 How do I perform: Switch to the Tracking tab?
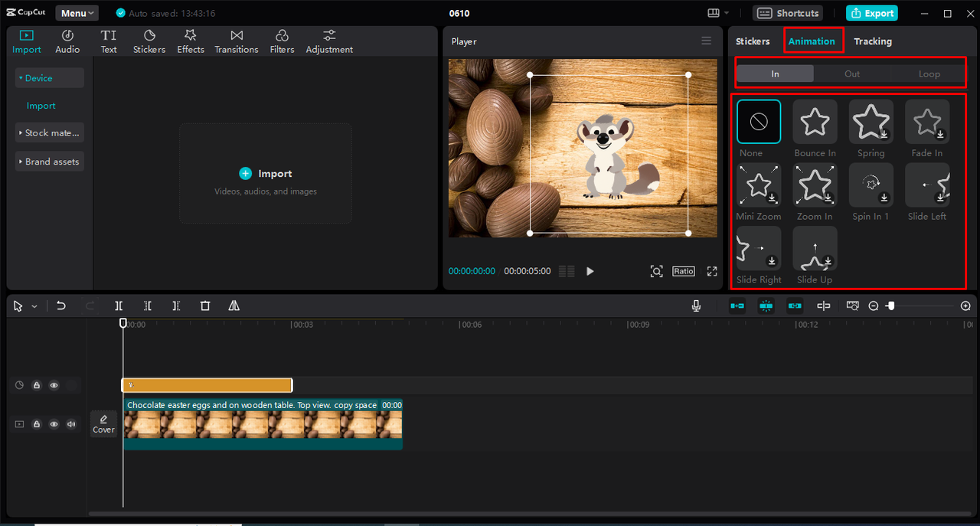pyautogui.click(x=873, y=41)
